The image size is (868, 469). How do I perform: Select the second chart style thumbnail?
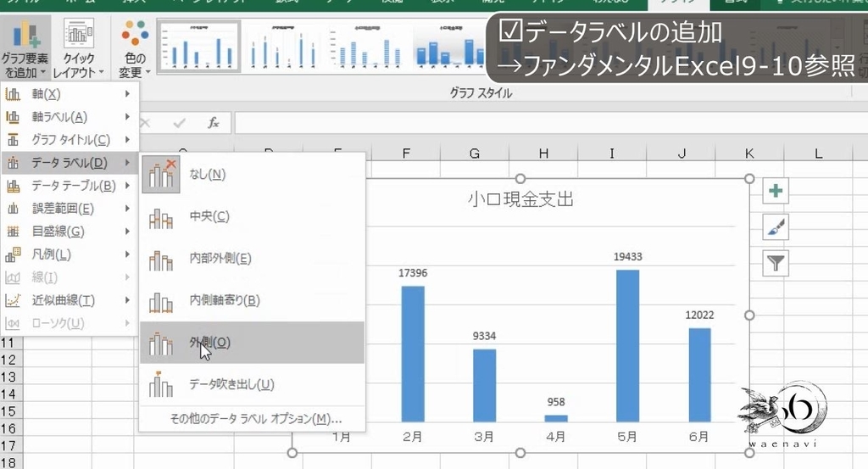click(282, 47)
